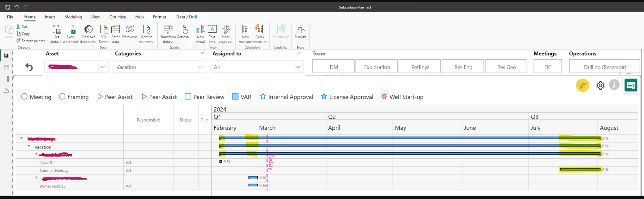Click the Meeting legend item
The width and height of the screenshot is (644, 199).
tap(36, 97)
